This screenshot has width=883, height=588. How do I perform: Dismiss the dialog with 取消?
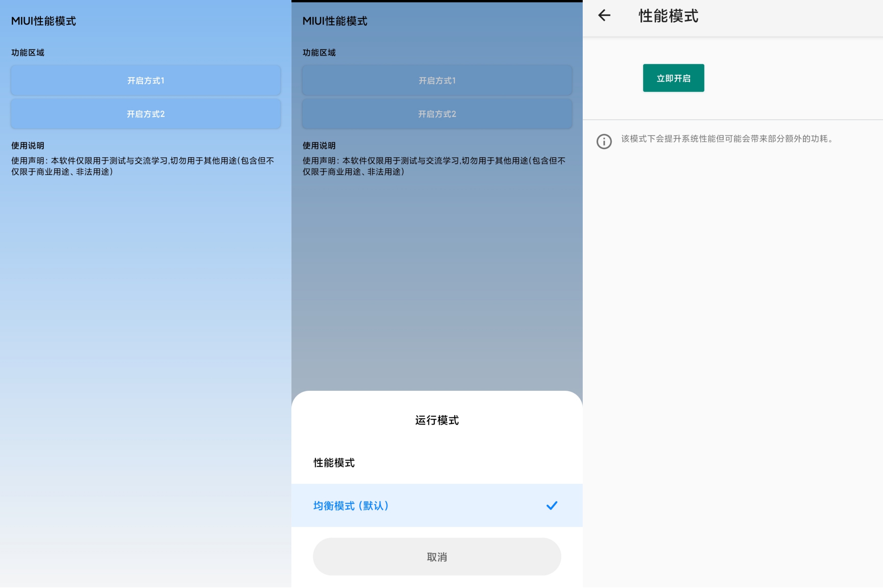pos(437,556)
